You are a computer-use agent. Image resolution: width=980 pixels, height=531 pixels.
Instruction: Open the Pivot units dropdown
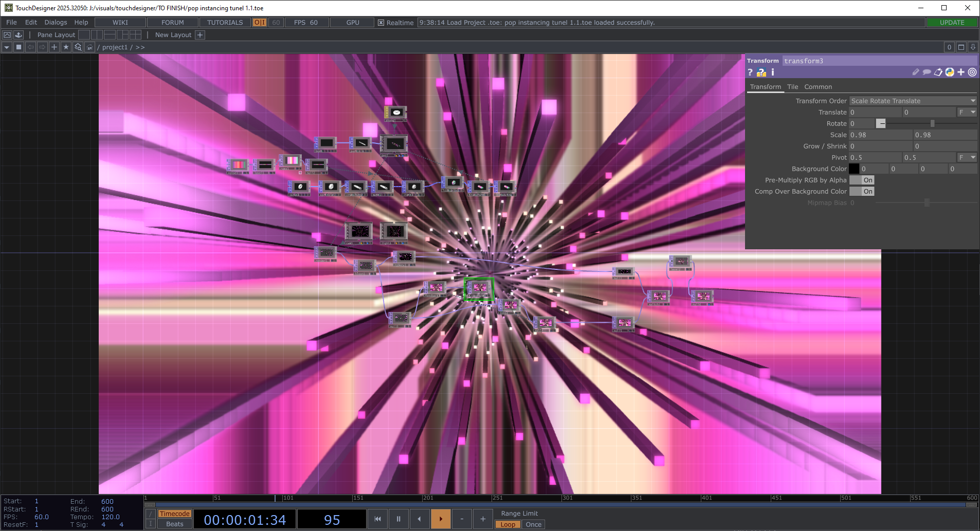pos(967,158)
